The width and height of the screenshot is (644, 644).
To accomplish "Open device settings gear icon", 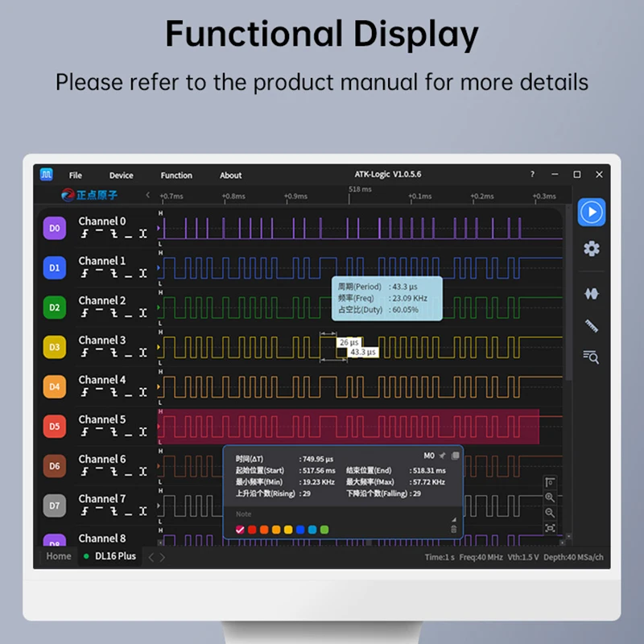I will pyautogui.click(x=591, y=249).
